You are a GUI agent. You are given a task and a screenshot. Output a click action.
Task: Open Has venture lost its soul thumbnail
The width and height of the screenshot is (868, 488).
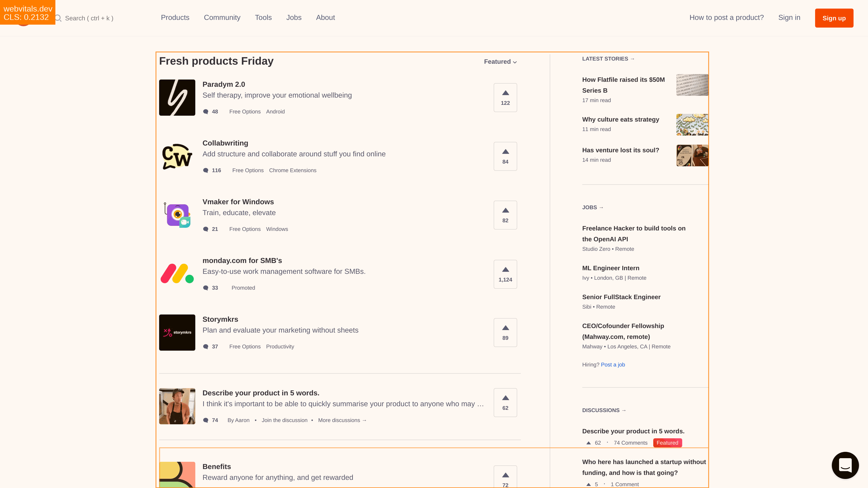692,155
